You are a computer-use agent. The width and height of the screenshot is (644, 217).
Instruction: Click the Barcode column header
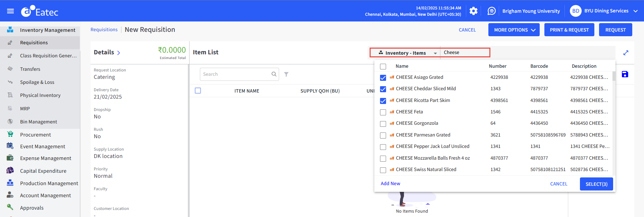(x=539, y=66)
